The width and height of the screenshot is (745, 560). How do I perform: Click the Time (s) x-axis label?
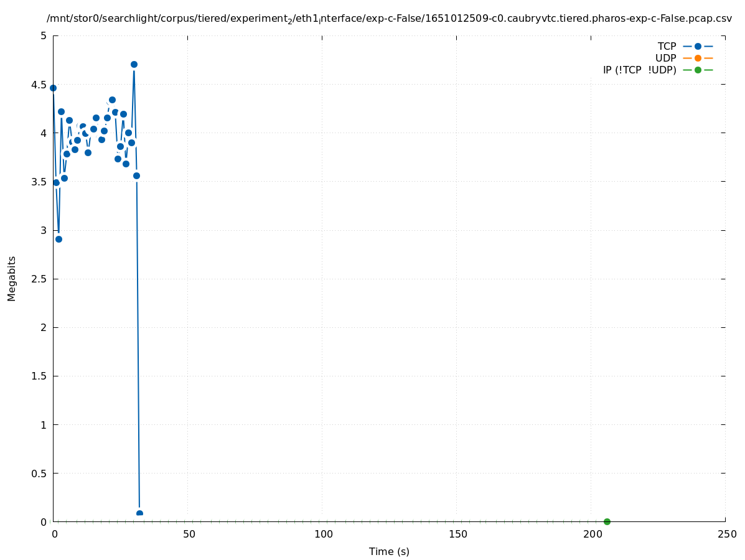389,551
